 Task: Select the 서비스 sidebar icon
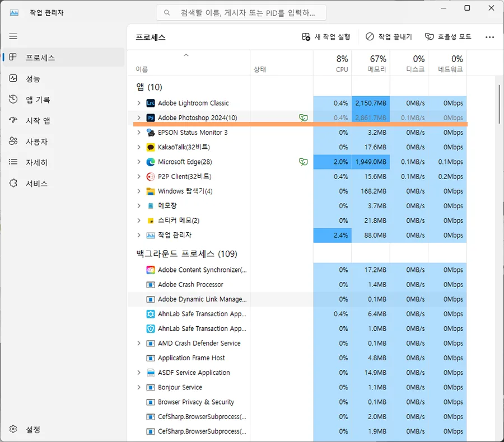[x=34, y=183]
